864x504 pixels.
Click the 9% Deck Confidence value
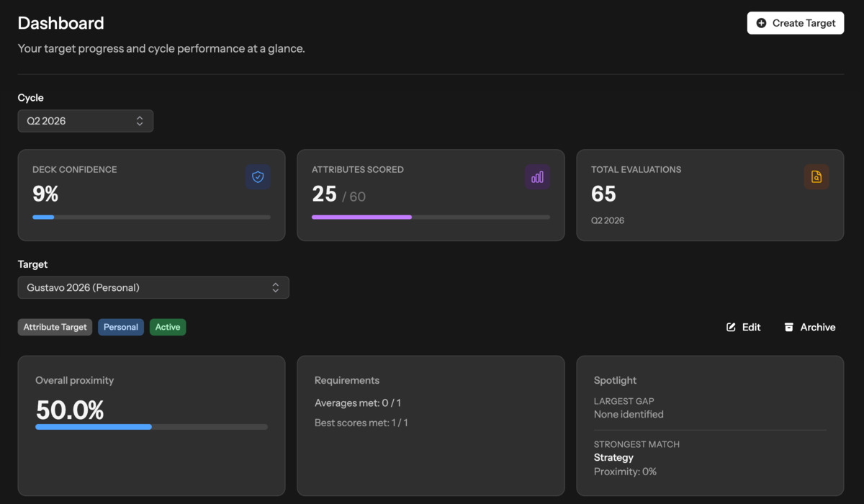coord(45,194)
